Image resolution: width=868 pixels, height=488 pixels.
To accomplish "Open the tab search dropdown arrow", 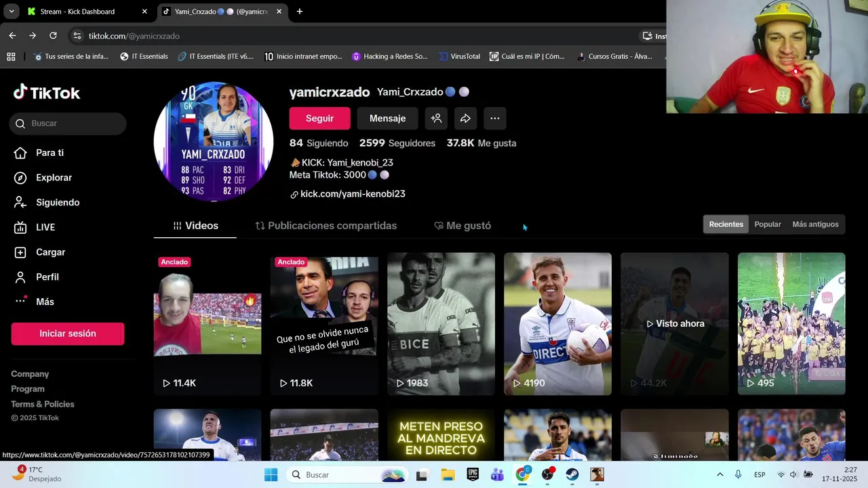I will (12, 12).
